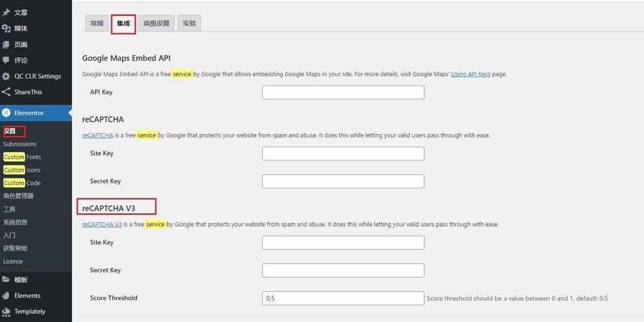Screen dimensions: 644x322
Task: Open the Using API Keys link
Action: pyautogui.click(x=471, y=74)
